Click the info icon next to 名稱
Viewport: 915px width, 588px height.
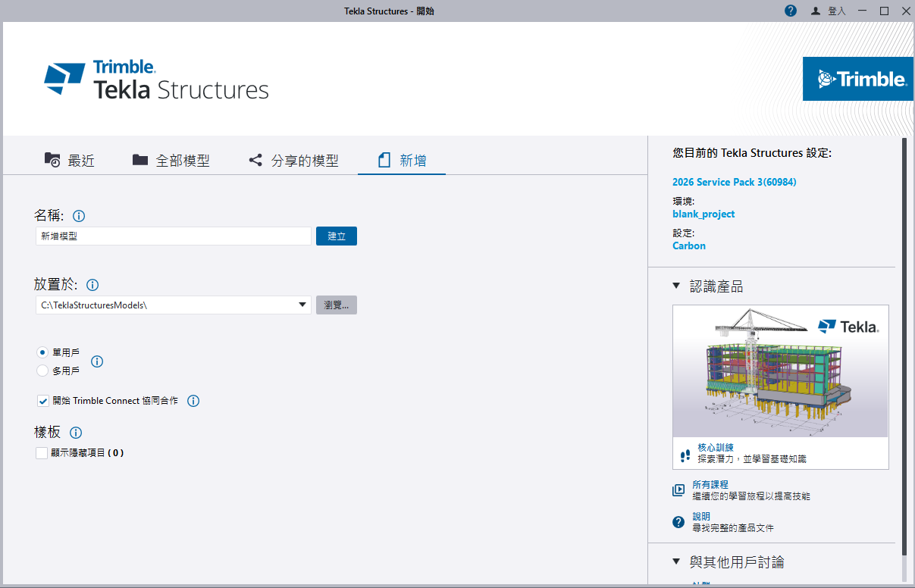79,216
